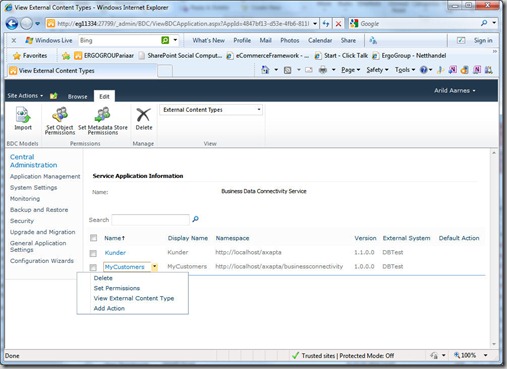
Task: Choose View External Content Type menu entry
Action: point(134,298)
